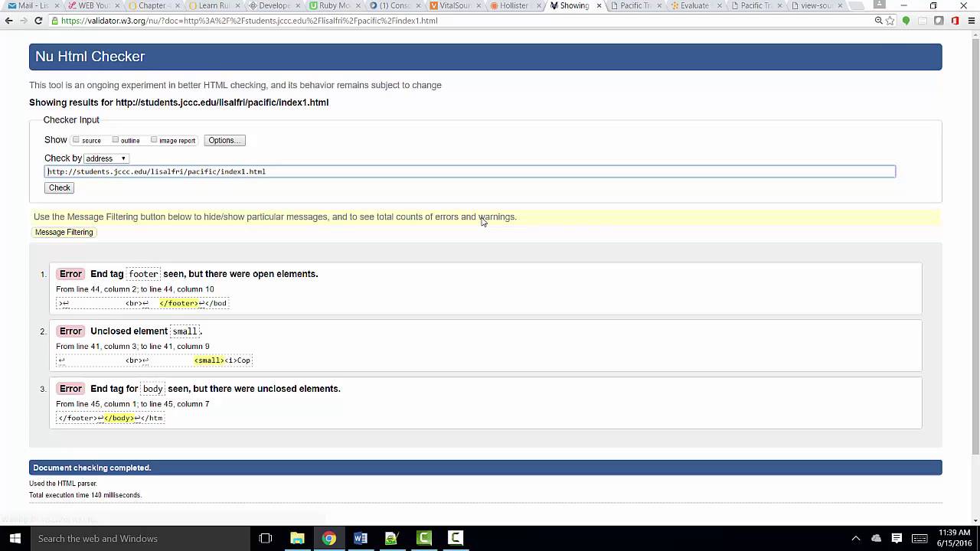Image resolution: width=980 pixels, height=551 pixels.
Task: Click the browser address bar
Action: pyautogui.click(x=459, y=21)
